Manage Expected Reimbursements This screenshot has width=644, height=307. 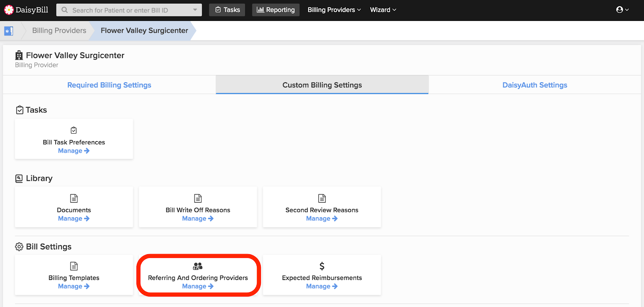coord(322,286)
